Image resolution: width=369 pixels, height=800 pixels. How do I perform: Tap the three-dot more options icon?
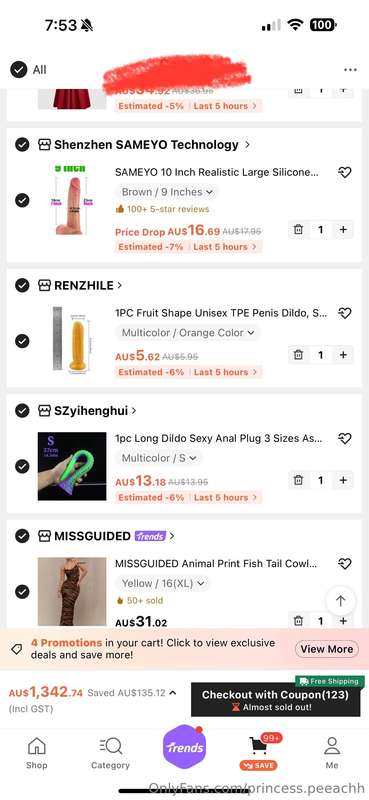tap(350, 70)
